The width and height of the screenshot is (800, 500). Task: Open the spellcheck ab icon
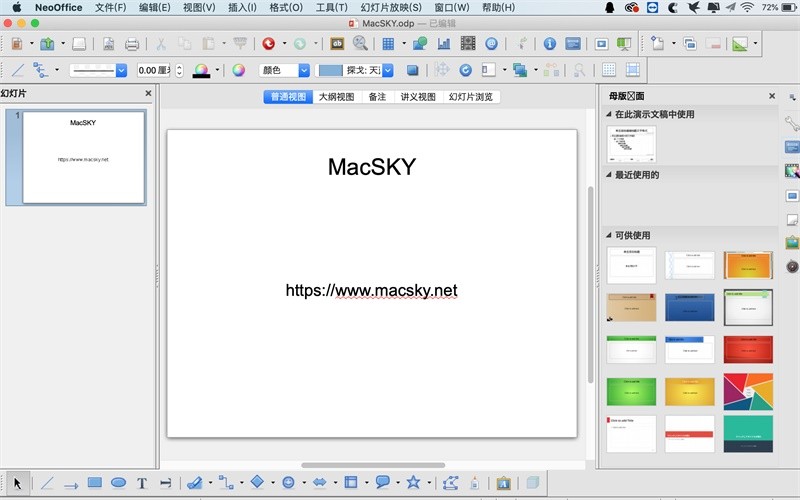pyautogui.click(x=337, y=44)
